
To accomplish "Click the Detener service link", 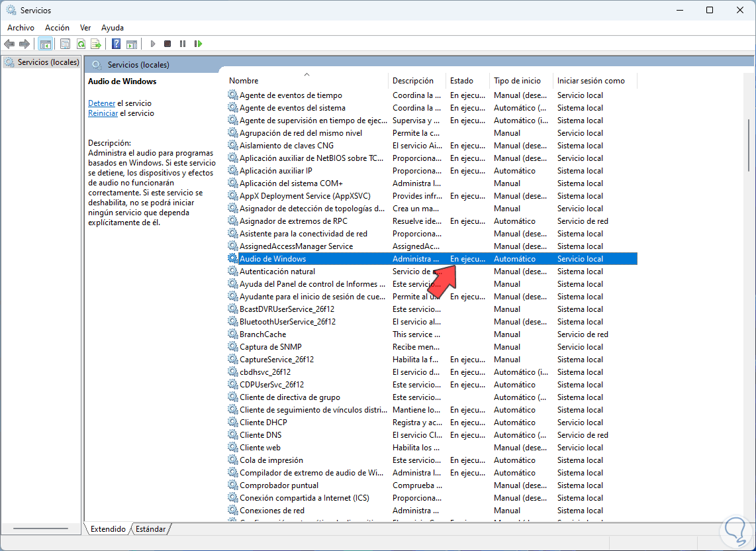I will pos(102,103).
